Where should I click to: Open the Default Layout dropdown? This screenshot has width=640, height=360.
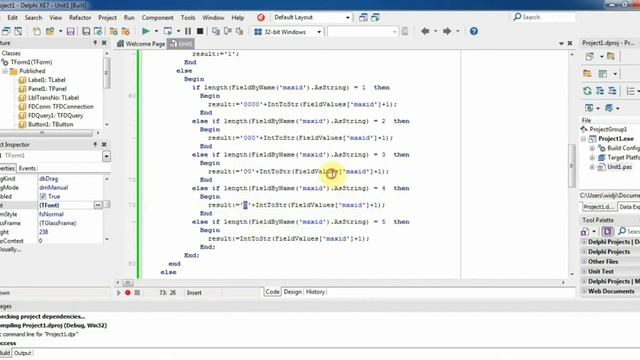click(x=348, y=18)
